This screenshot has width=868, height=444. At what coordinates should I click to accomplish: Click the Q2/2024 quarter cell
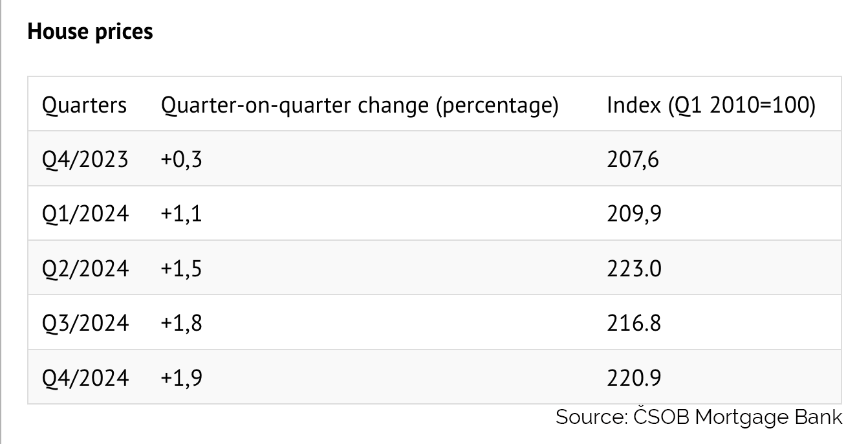coord(85,268)
